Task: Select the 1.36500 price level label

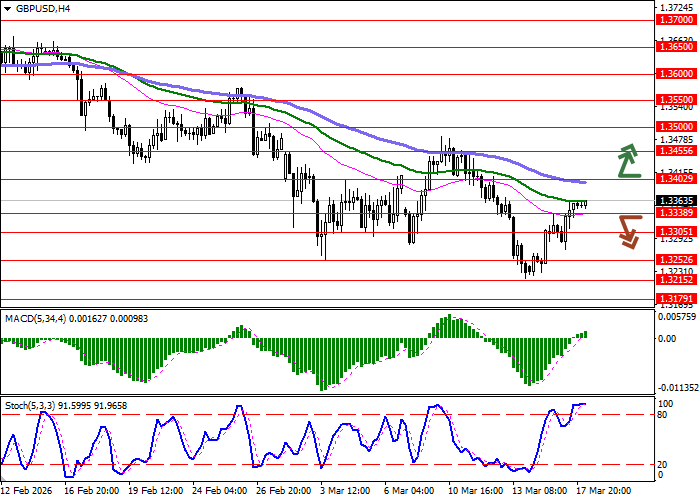Action: [676, 47]
